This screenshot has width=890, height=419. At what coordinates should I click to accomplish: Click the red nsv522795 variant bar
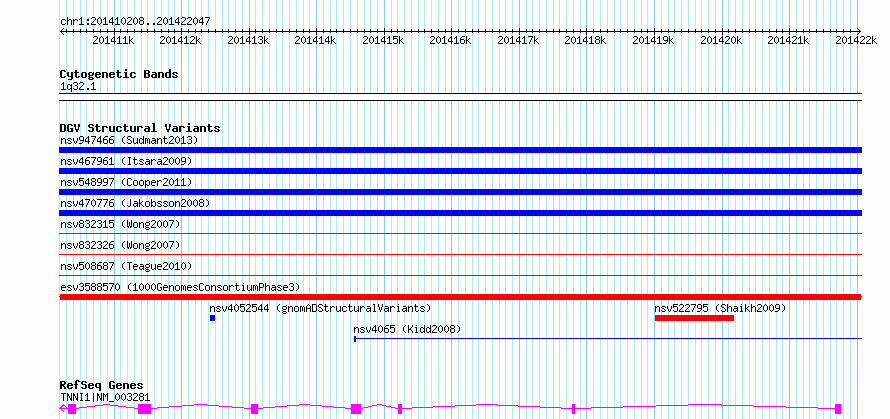pyautogui.click(x=694, y=318)
